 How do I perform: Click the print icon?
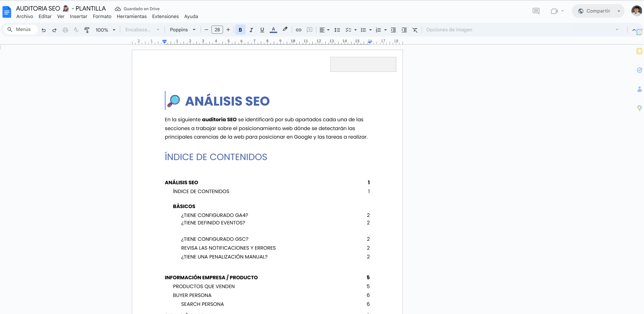(x=65, y=30)
